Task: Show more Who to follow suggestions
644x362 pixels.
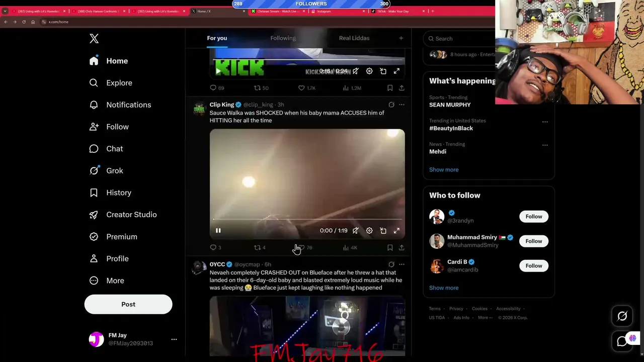Action: tap(444, 288)
